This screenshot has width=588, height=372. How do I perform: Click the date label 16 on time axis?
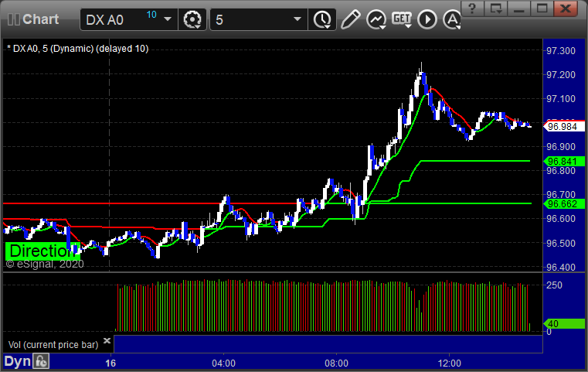tap(110, 363)
